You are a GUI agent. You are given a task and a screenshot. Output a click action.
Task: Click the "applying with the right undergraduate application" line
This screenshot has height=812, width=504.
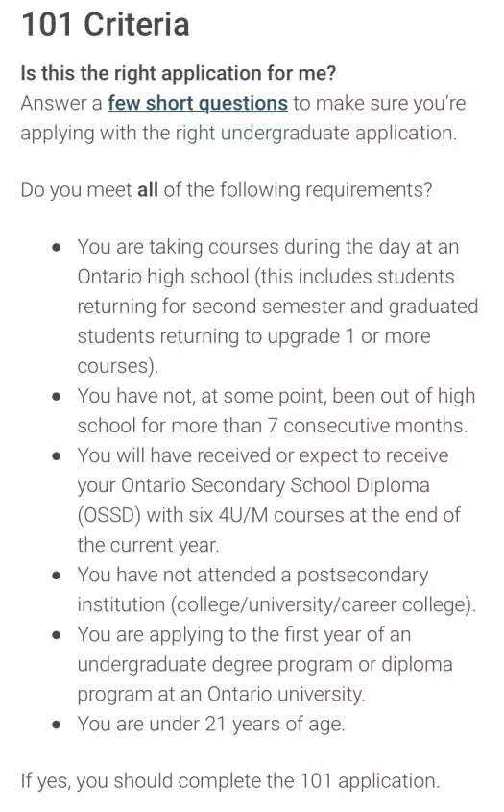pos(238,133)
